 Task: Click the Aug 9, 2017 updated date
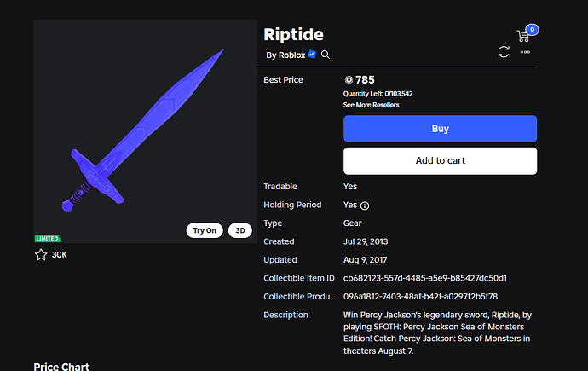[x=366, y=260]
